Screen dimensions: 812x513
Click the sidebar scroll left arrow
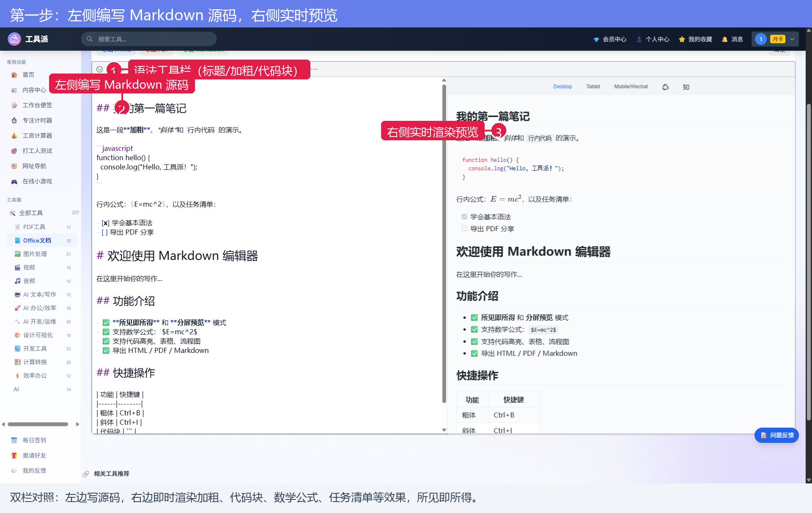point(3,424)
